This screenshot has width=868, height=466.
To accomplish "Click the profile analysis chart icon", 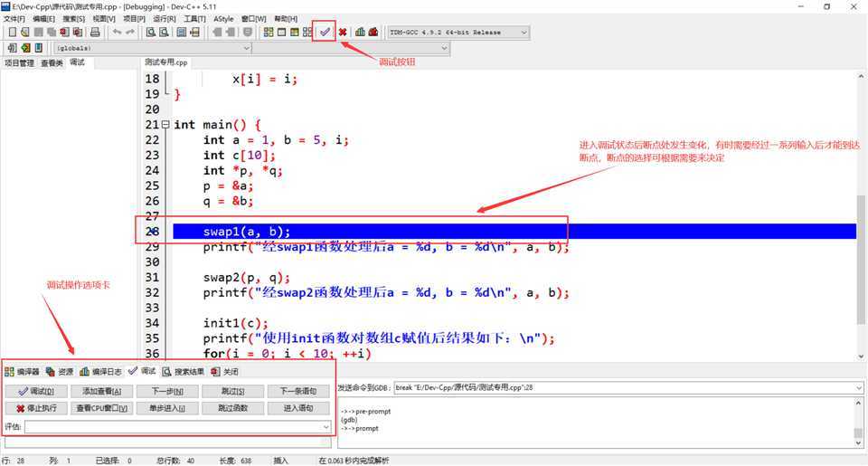I will (360, 33).
